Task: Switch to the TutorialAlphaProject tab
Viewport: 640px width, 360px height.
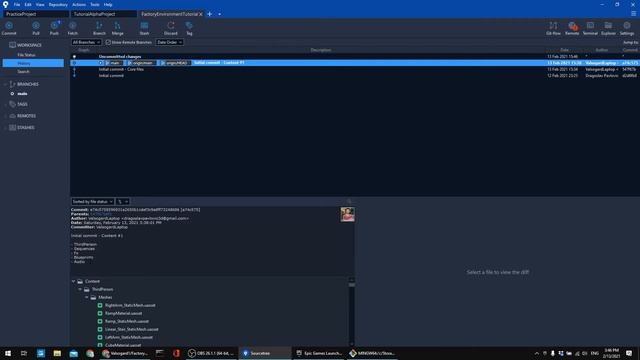Action: point(103,14)
